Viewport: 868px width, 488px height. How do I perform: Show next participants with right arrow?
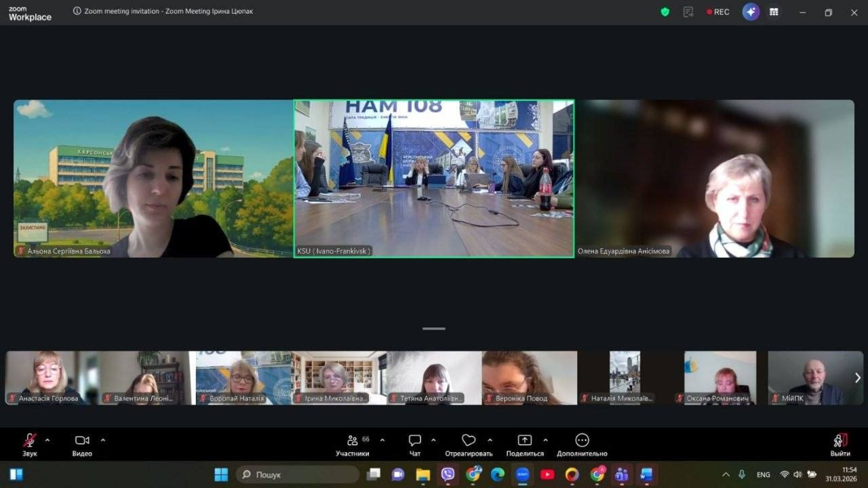click(858, 378)
